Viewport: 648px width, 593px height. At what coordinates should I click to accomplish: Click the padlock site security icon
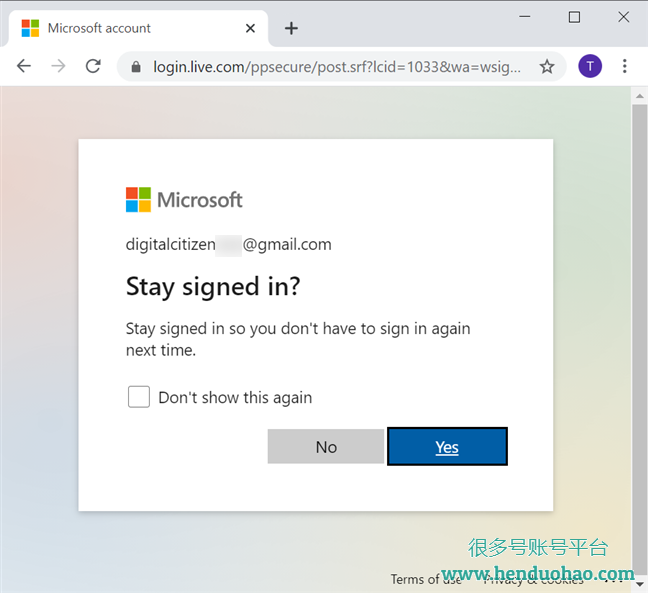[136, 67]
